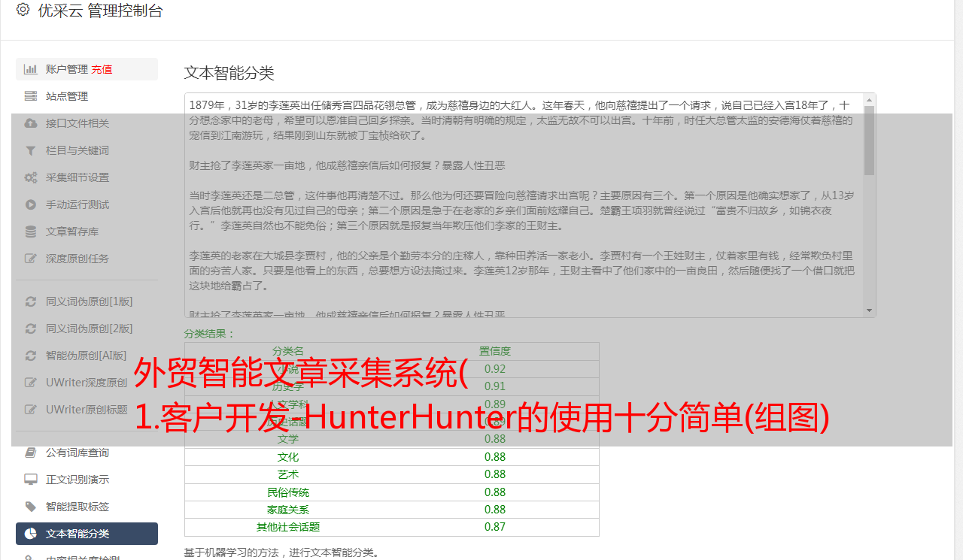
Task: Click the text area scrollbar down arrow
Action: pyautogui.click(x=870, y=310)
